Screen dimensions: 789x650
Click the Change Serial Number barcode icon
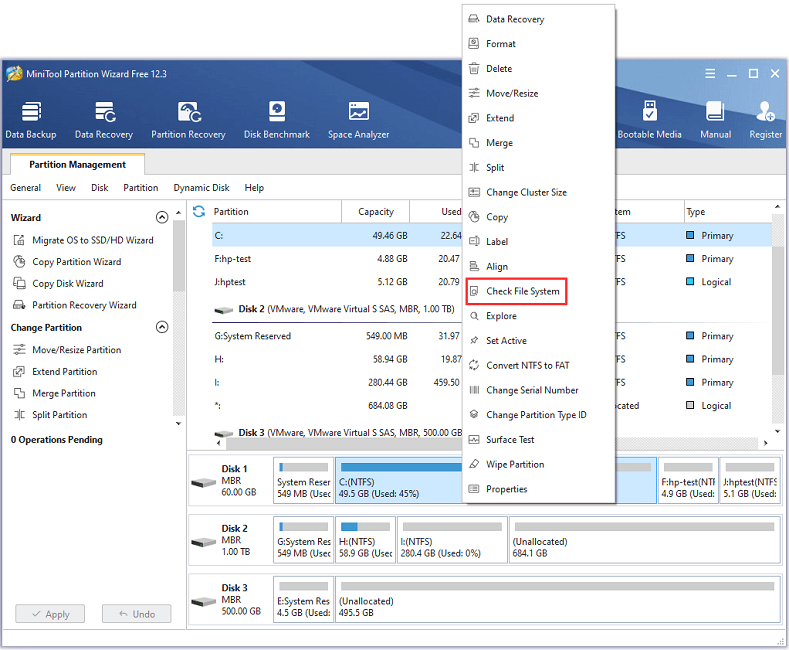(x=474, y=390)
